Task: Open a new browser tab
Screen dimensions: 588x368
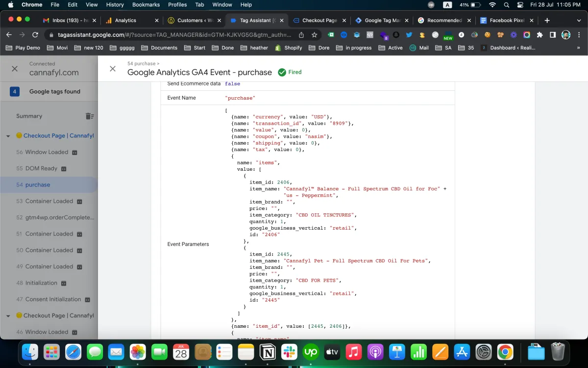Action: [x=547, y=21]
